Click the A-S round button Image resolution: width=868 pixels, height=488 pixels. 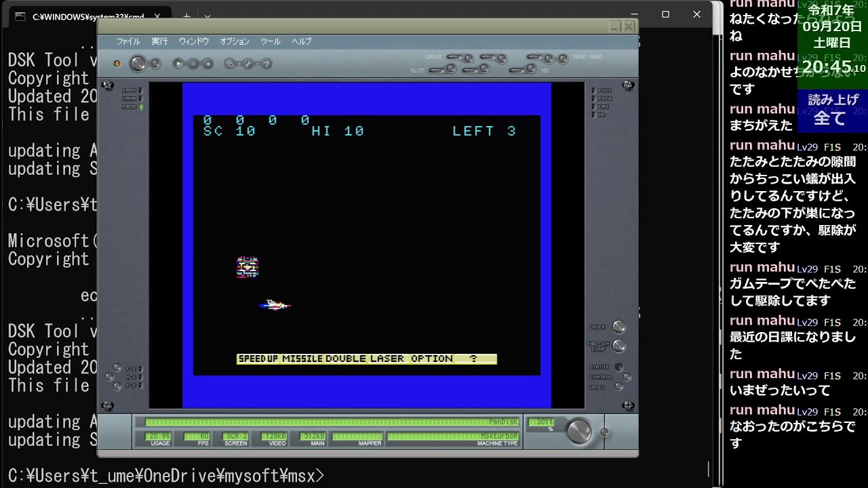[x=109, y=377]
